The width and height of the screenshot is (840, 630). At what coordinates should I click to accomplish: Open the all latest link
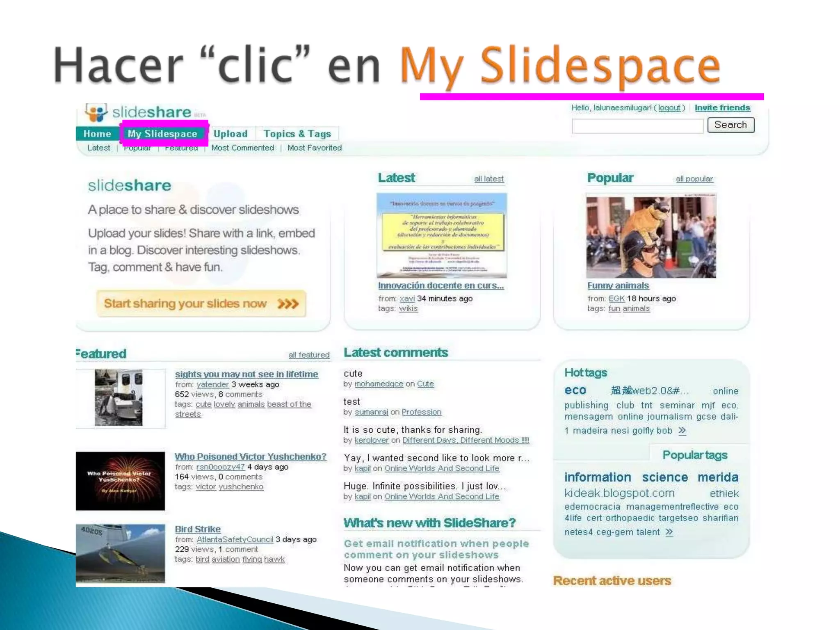pyautogui.click(x=489, y=179)
